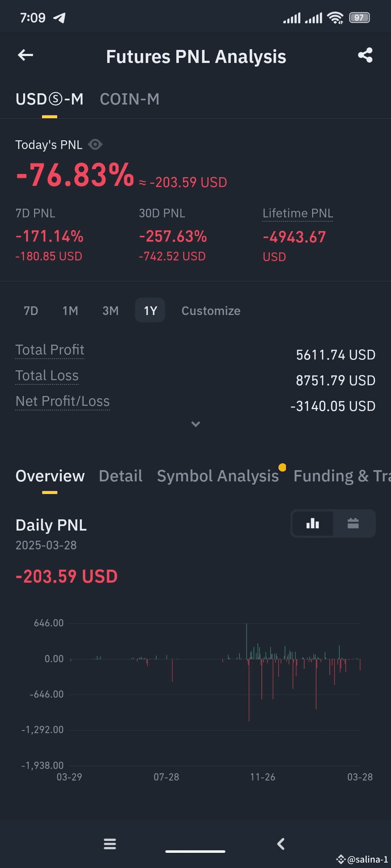Image resolution: width=391 pixels, height=868 pixels.
Task: Open the Customize date range picker
Action: click(211, 311)
